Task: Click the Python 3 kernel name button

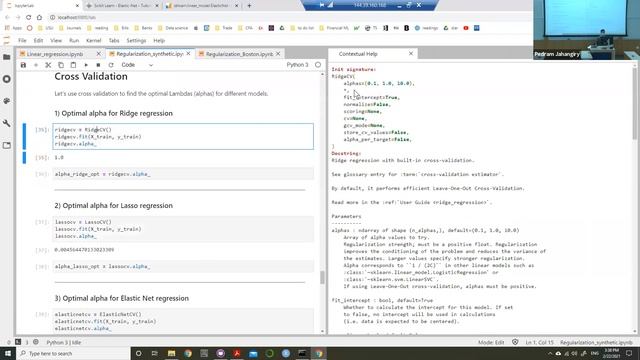Action: [297, 65]
